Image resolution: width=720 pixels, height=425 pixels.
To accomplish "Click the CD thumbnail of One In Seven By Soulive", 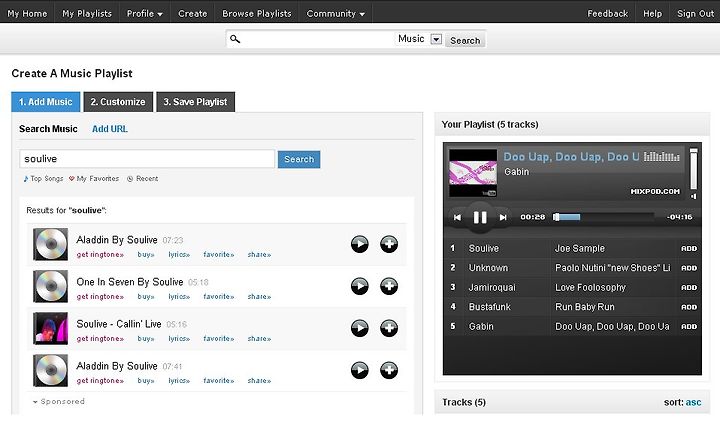I will 51,286.
